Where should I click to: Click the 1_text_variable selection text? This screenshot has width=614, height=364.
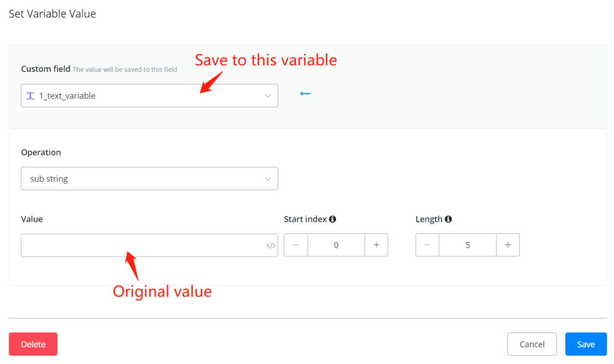[67, 96]
